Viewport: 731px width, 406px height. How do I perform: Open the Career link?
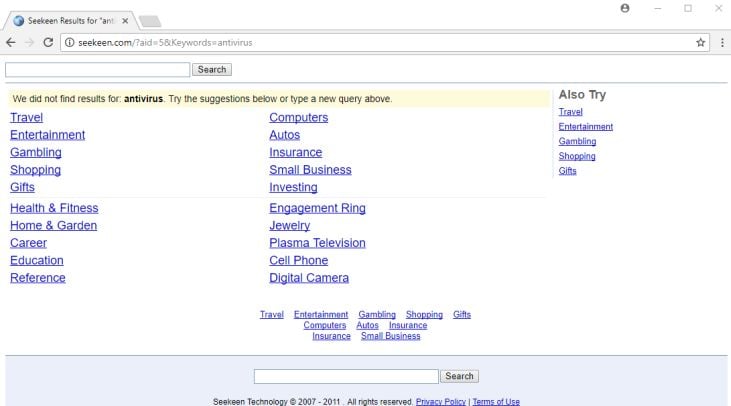coord(28,243)
